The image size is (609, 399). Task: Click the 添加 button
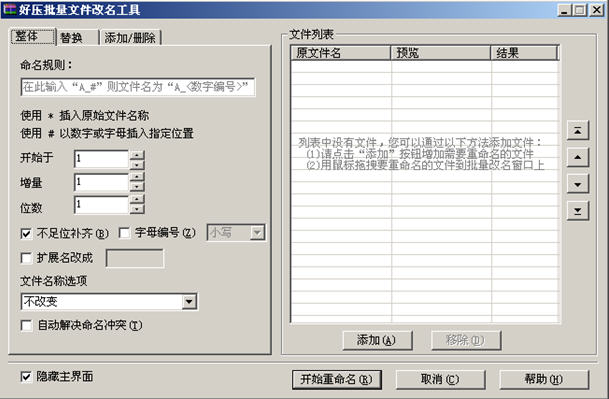pos(377,340)
